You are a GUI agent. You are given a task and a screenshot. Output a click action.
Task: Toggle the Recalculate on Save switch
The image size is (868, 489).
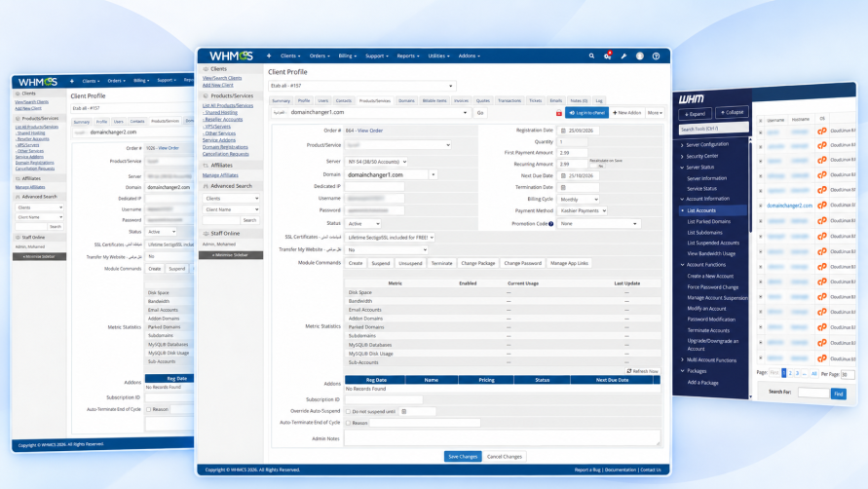click(600, 166)
